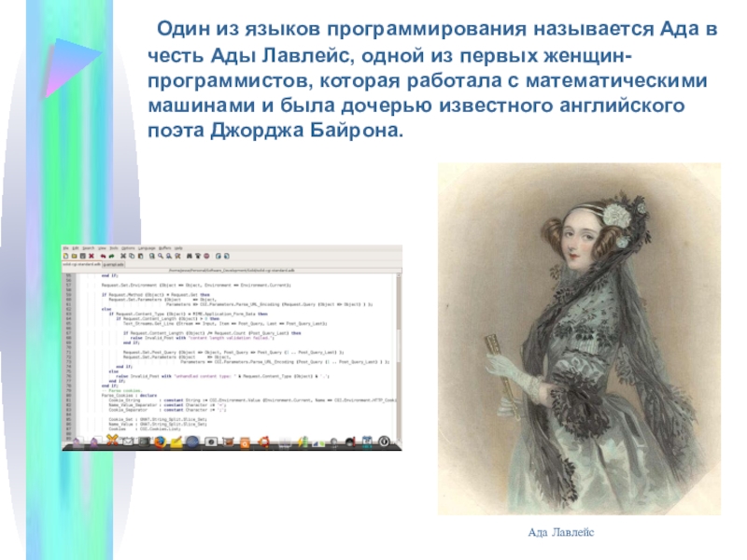Click the green Redo arrow icon
The image size is (747, 560).
[111, 256]
